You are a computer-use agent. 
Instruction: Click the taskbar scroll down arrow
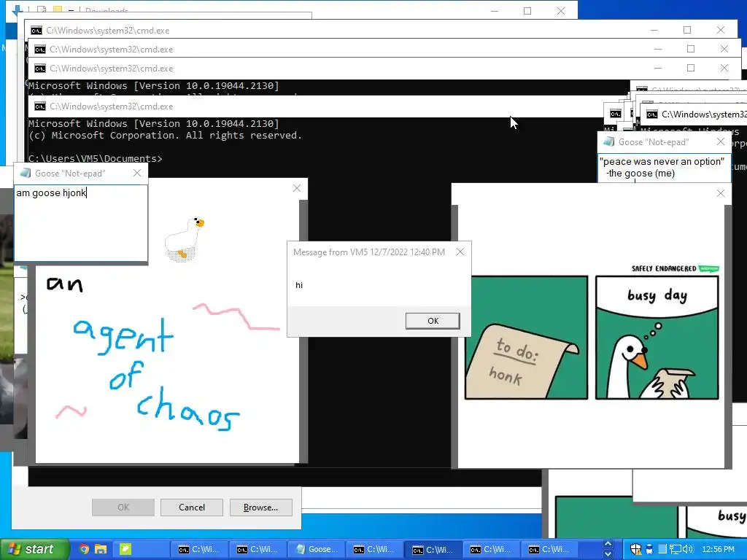[608, 554]
